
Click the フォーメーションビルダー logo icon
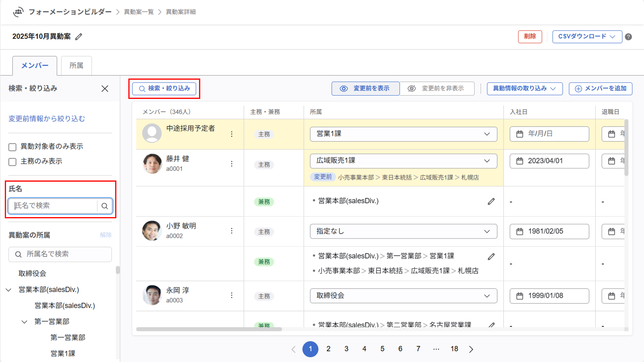tap(18, 12)
